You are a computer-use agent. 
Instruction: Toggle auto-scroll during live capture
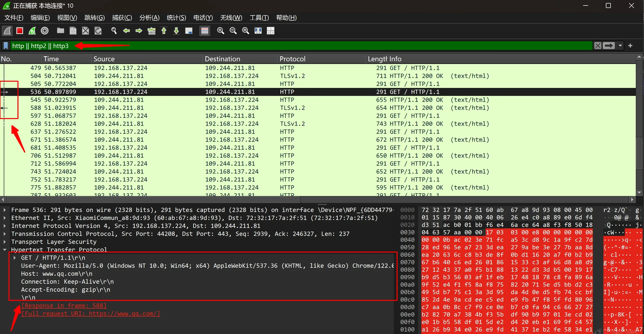click(x=189, y=31)
